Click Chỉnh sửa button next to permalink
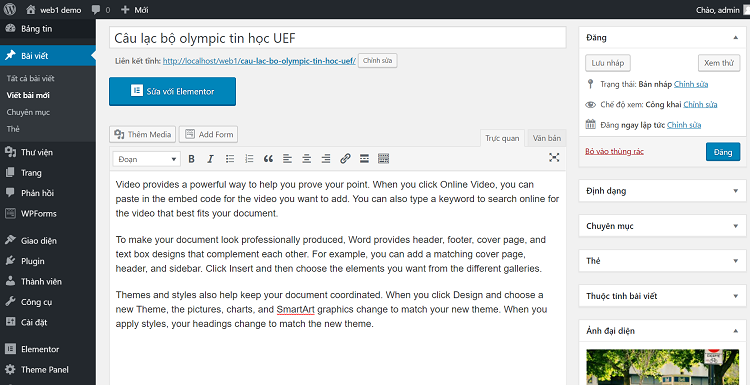 click(378, 61)
